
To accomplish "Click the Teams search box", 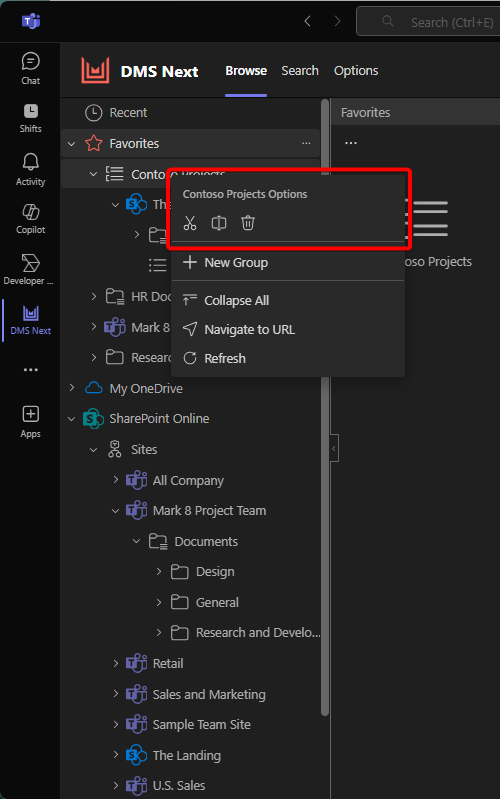I will [428, 21].
